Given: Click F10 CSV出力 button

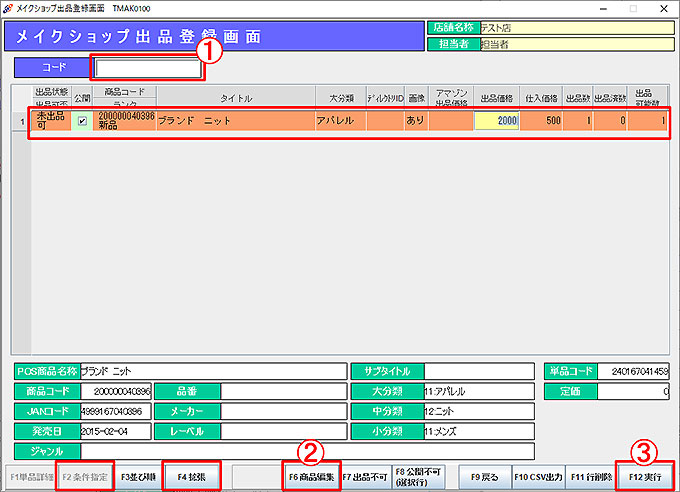Looking at the screenshot, I should tap(538, 477).
